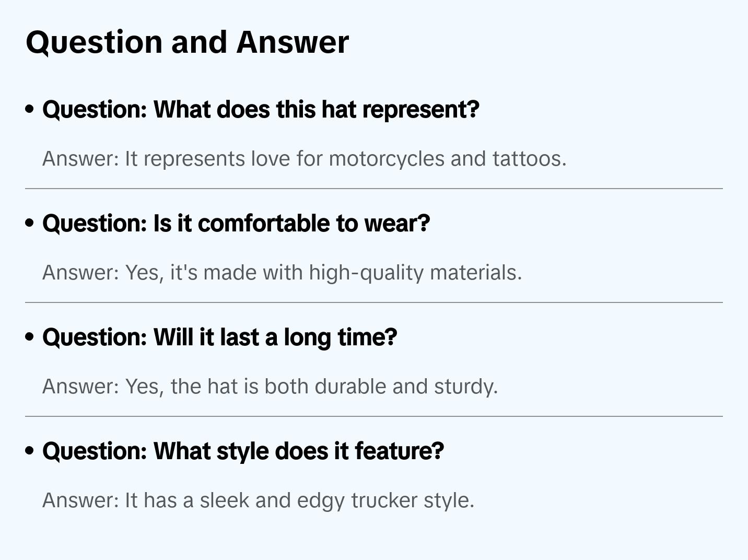
Task: Click the bullet before the comfortable question
Action: tap(30, 224)
